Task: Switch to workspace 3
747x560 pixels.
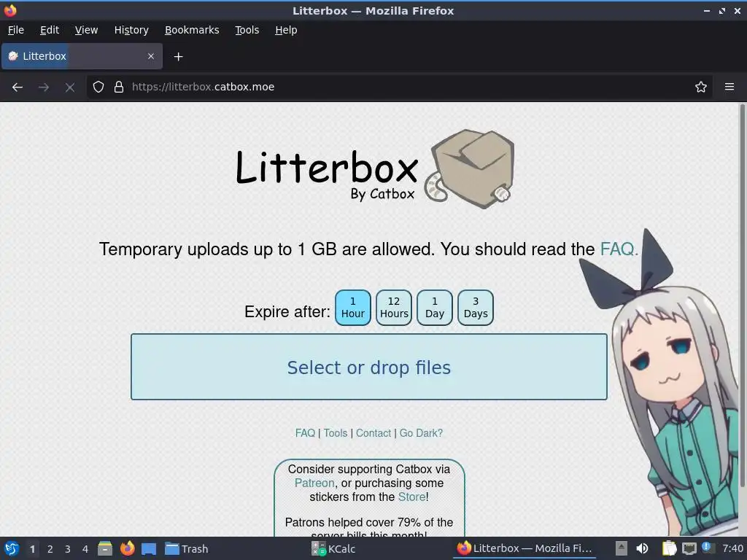Action: click(68, 549)
